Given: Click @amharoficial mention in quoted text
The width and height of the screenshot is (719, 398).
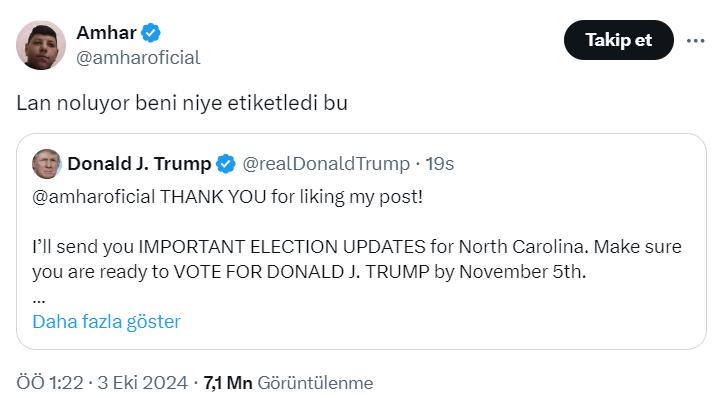Looking at the screenshot, I should pyautogui.click(x=94, y=197).
